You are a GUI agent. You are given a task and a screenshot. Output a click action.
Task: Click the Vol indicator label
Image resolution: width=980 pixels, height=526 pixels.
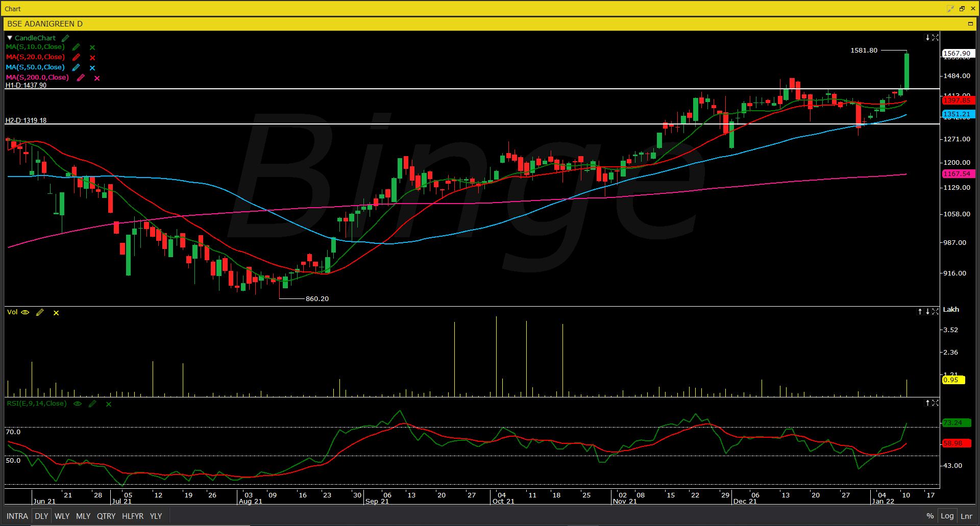coord(12,312)
